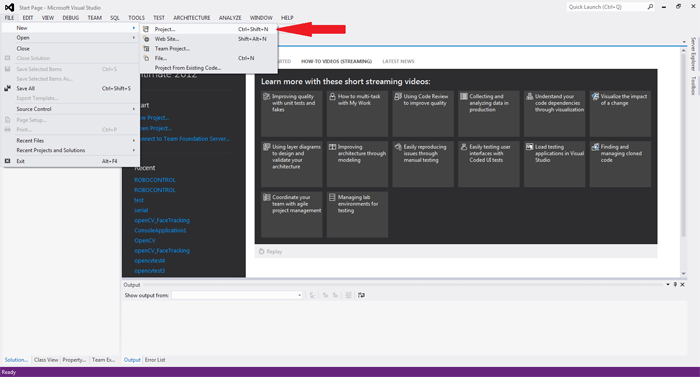Click the Clear All icon in Output toolbar

point(348,295)
